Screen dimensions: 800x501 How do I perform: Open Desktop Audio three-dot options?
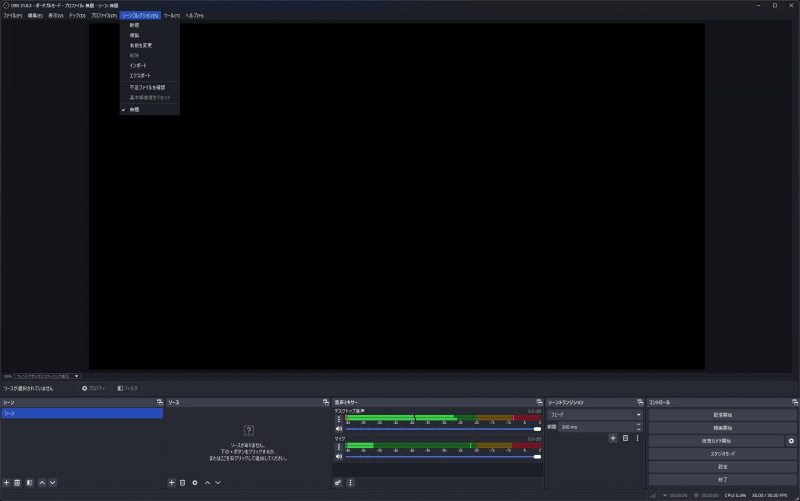338,419
